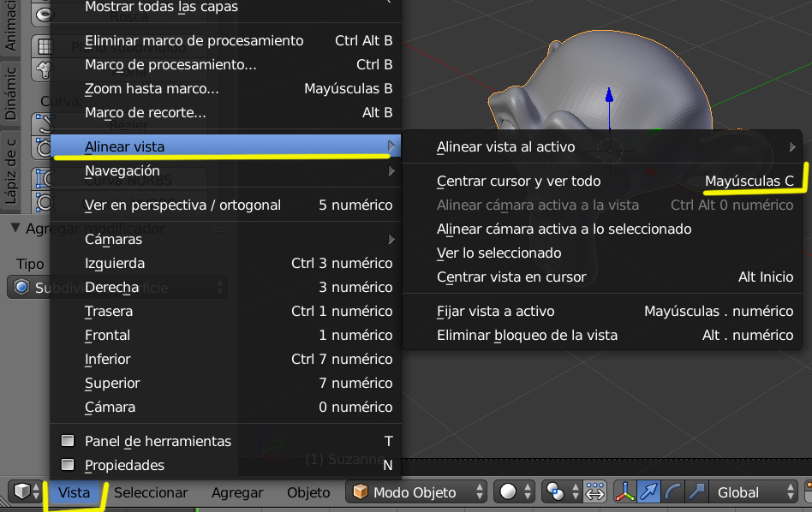Expand the Navegación submenu
The width and height of the screenshot is (812, 512).
(x=226, y=170)
